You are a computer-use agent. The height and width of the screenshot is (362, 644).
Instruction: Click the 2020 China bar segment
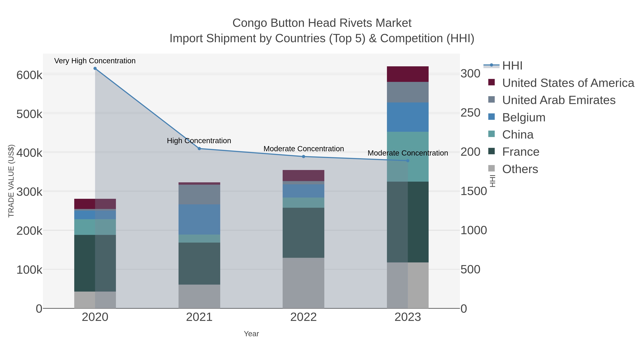95,227
